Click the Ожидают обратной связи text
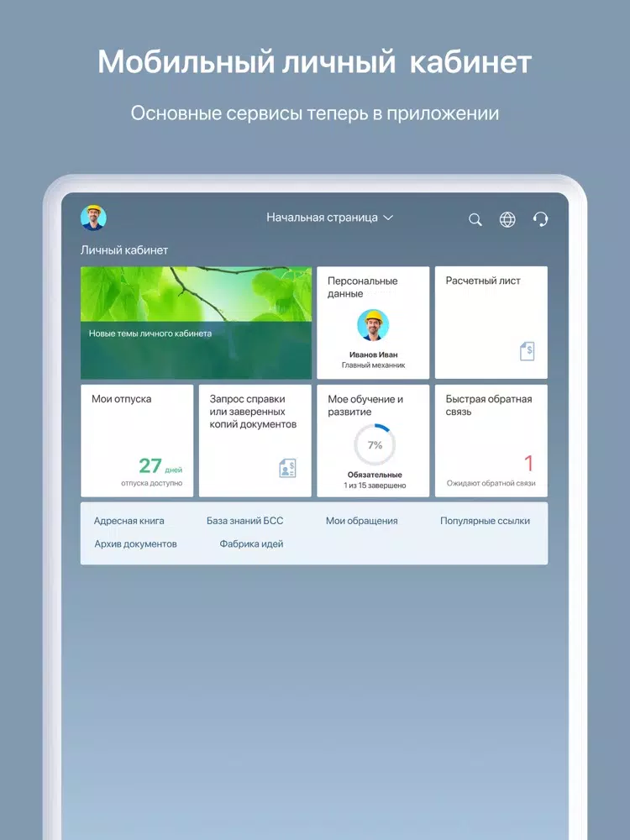 tap(491, 483)
